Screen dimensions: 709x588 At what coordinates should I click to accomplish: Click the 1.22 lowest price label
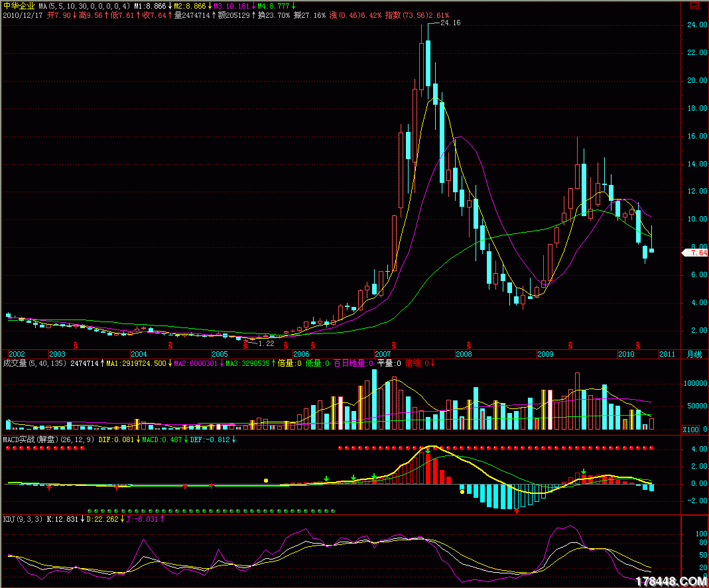click(x=266, y=343)
